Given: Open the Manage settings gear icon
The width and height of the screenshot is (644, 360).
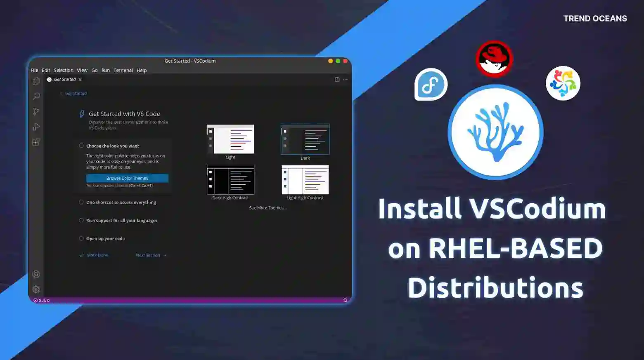Looking at the screenshot, I should point(36,289).
